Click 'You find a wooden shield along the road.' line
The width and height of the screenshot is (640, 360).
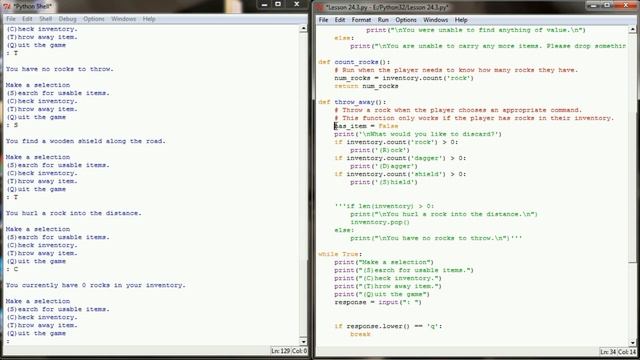(x=86, y=141)
